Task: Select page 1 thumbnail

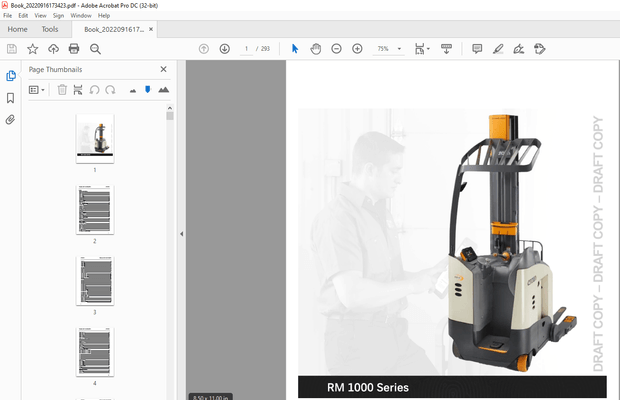Action: 95,139
